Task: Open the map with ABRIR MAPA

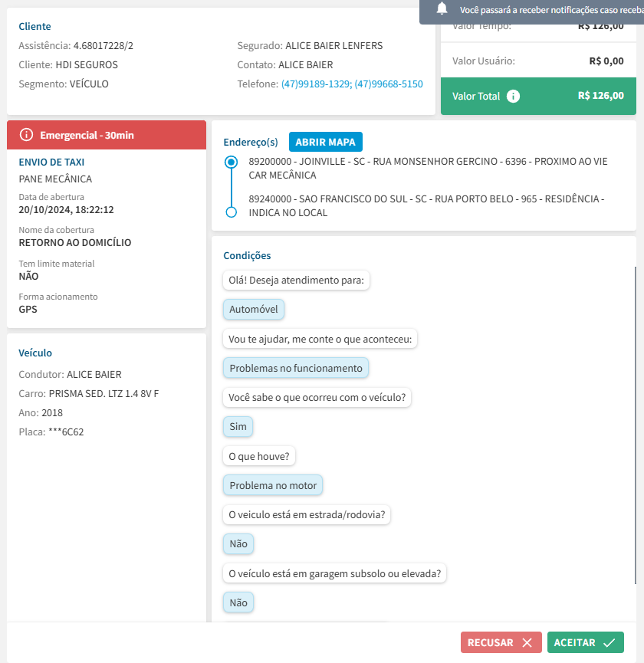Action: click(326, 142)
